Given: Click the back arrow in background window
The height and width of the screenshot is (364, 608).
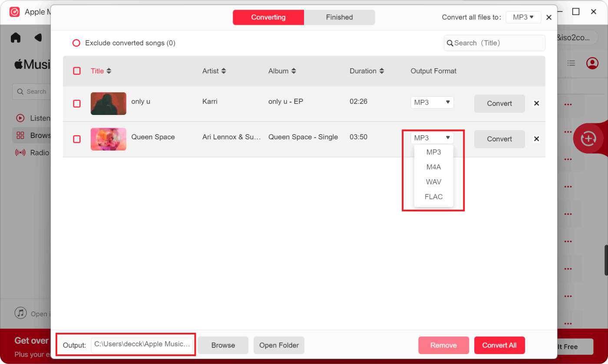Looking at the screenshot, I should pos(38,38).
